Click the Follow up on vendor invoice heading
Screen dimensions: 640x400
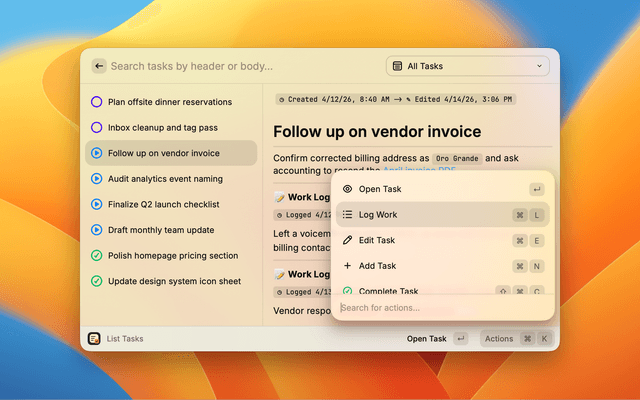tap(377, 131)
